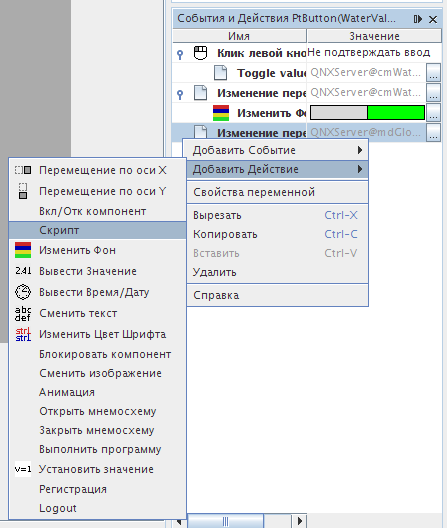The image size is (447, 528).
Task: Choose Изменить Цвет Шрифта action
Action: 98,334
